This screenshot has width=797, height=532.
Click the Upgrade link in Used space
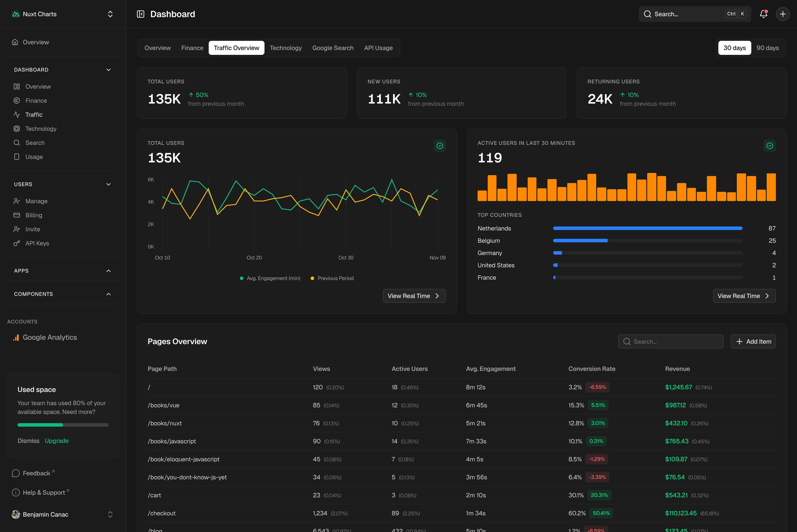click(x=56, y=441)
